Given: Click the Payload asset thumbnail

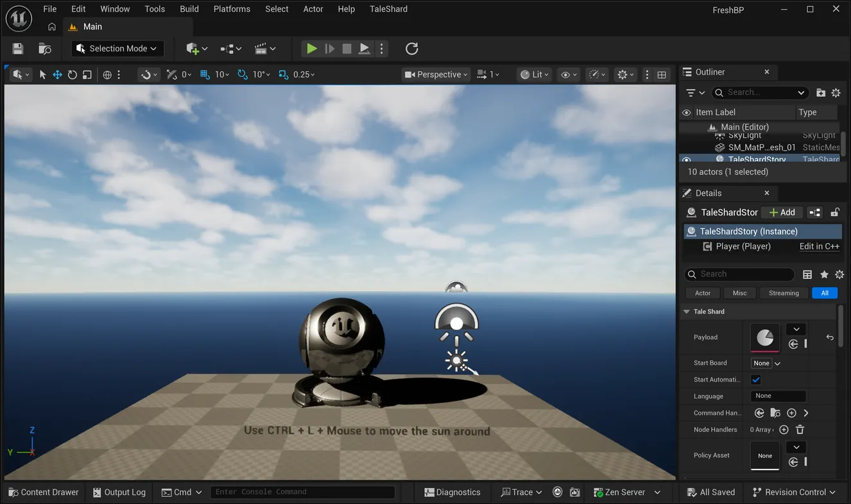Looking at the screenshot, I should point(765,337).
